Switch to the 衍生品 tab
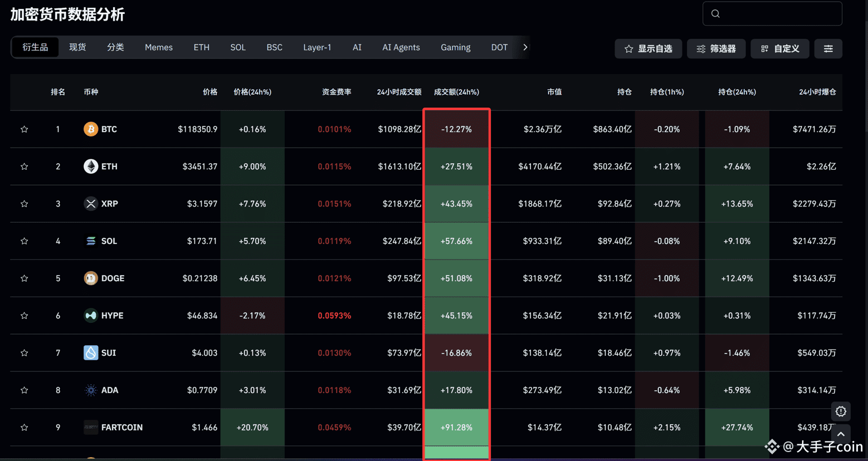Image resolution: width=868 pixels, height=461 pixels. [35, 47]
